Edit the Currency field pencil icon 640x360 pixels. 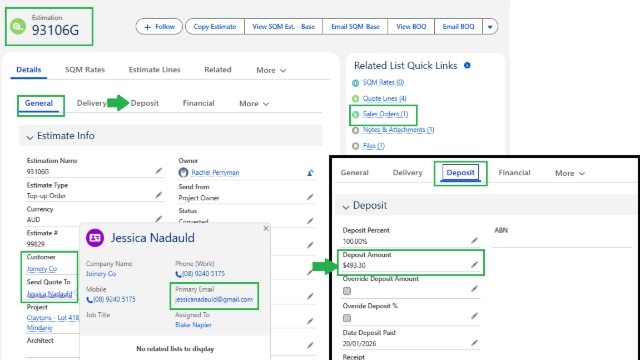click(x=158, y=219)
